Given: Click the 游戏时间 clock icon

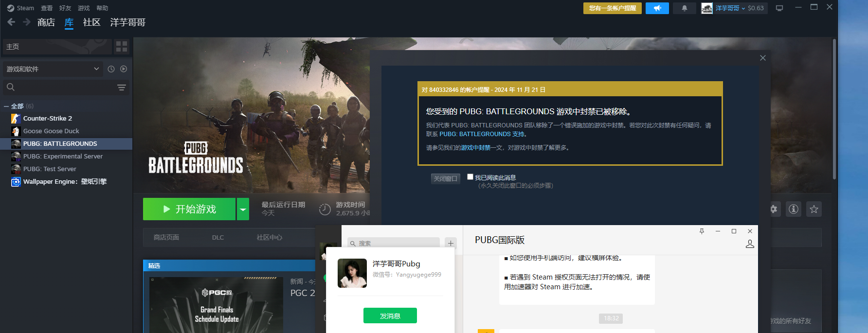Looking at the screenshot, I should [325, 210].
